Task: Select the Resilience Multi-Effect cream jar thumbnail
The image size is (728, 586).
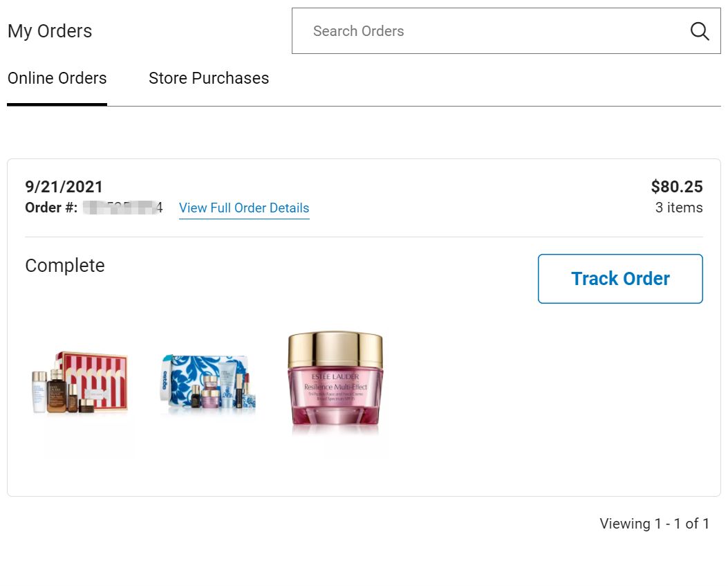Action: tap(335, 378)
